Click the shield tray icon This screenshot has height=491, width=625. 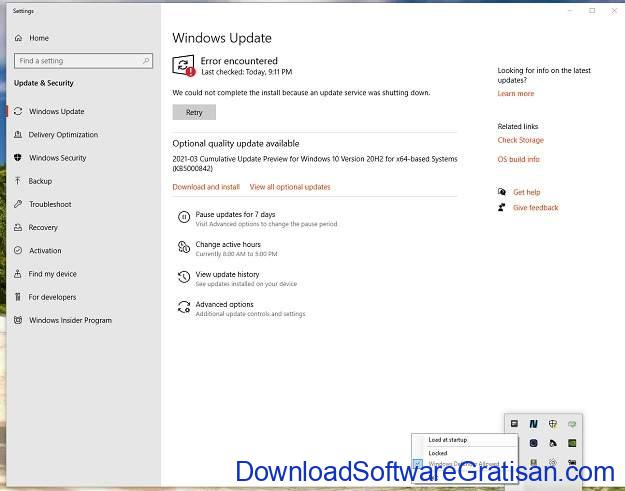[553, 424]
